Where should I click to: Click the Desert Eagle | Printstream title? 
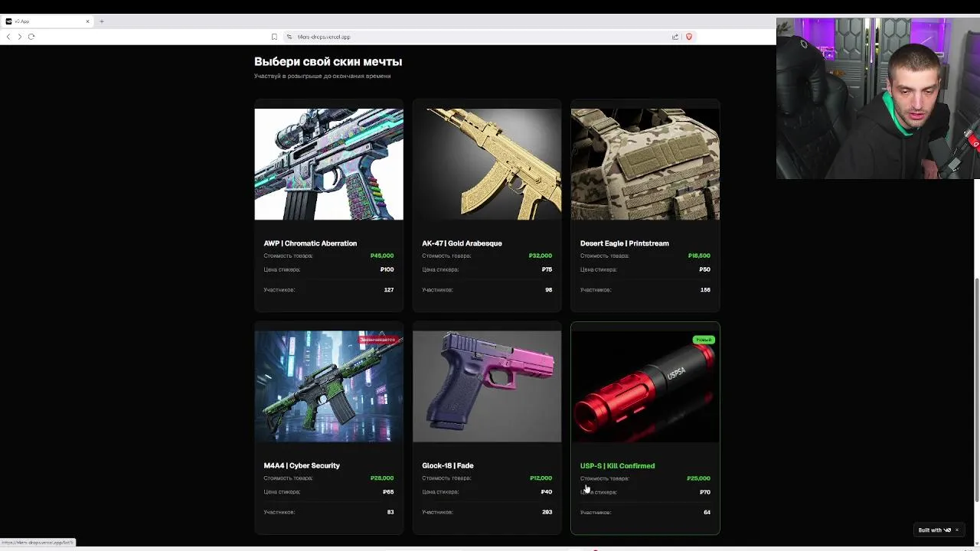tap(624, 243)
